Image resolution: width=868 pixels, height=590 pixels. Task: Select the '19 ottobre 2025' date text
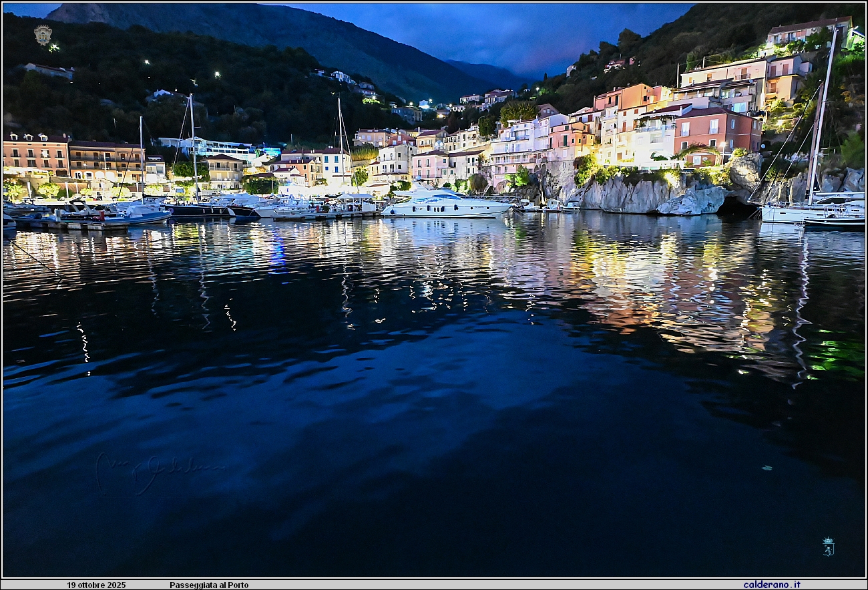(96, 585)
